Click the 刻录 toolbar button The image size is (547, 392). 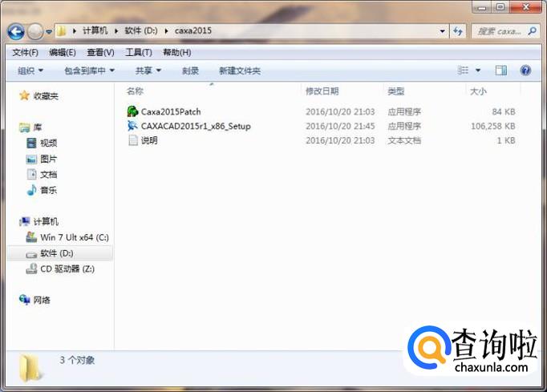tap(190, 71)
